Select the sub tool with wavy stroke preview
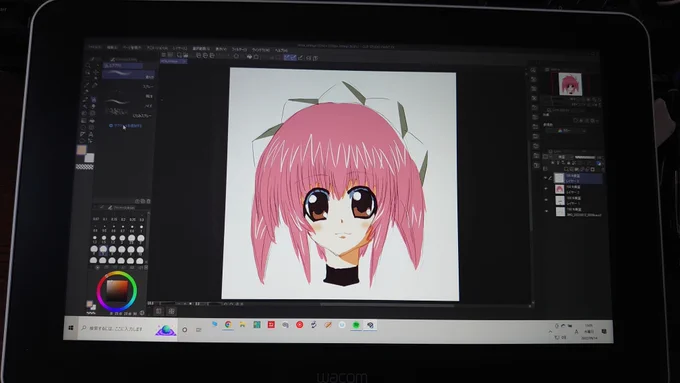 tap(128, 103)
